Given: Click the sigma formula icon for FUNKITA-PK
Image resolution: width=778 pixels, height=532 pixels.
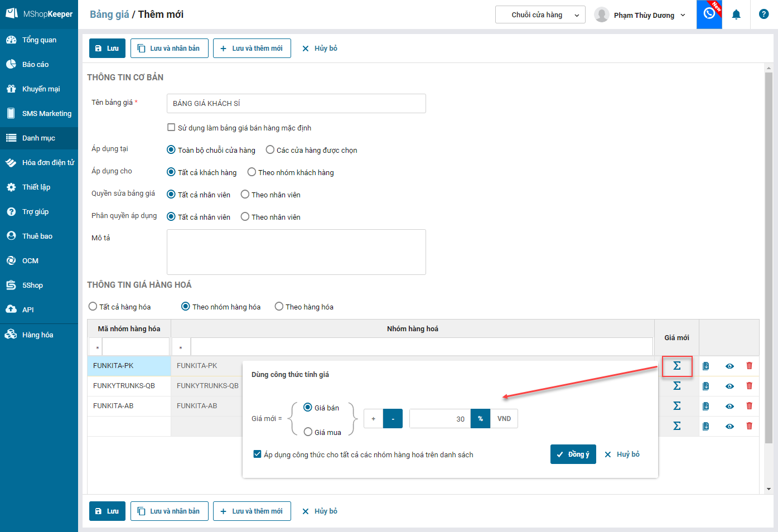Looking at the screenshot, I should pos(676,366).
